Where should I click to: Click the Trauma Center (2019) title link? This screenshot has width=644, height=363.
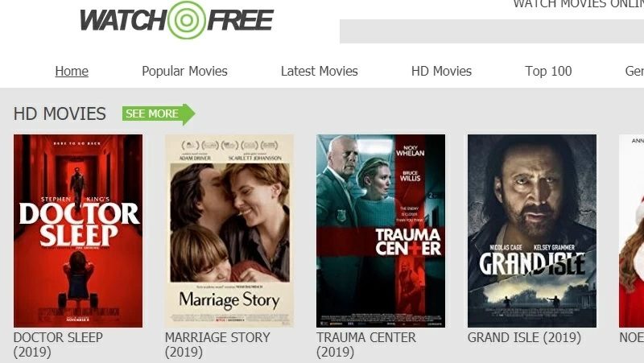coord(366,344)
